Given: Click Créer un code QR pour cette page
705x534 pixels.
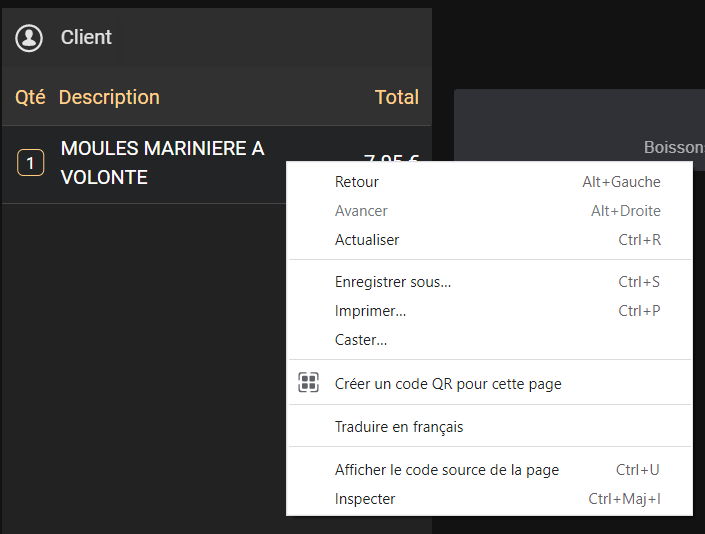Looking at the screenshot, I should 448,383.
